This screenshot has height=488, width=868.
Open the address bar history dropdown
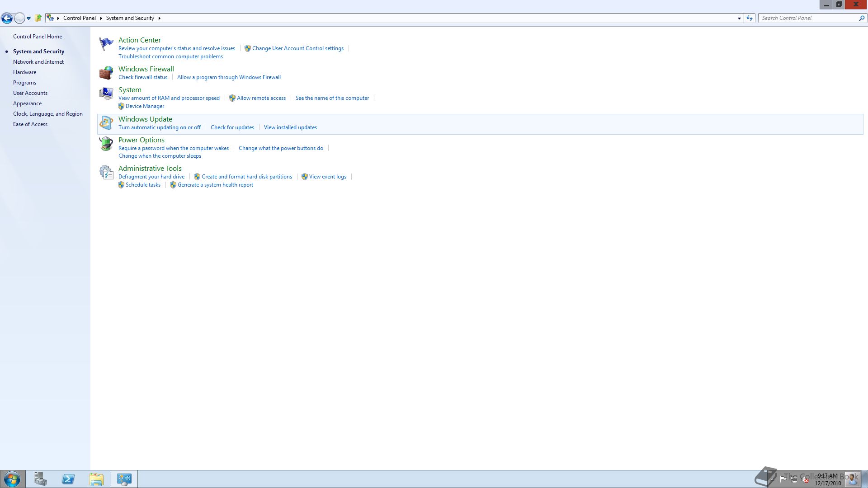739,18
